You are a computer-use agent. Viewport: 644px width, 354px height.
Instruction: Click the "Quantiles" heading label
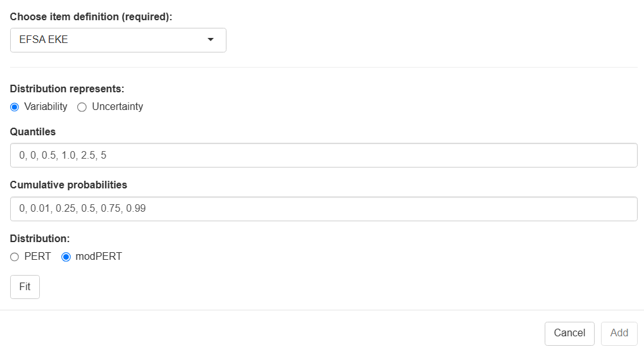click(33, 131)
